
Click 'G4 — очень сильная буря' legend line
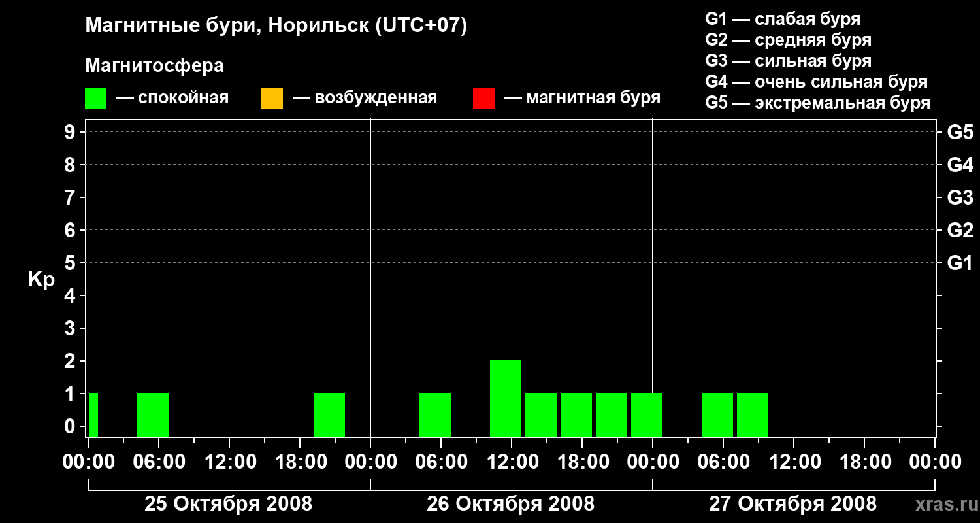click(817, 82)
